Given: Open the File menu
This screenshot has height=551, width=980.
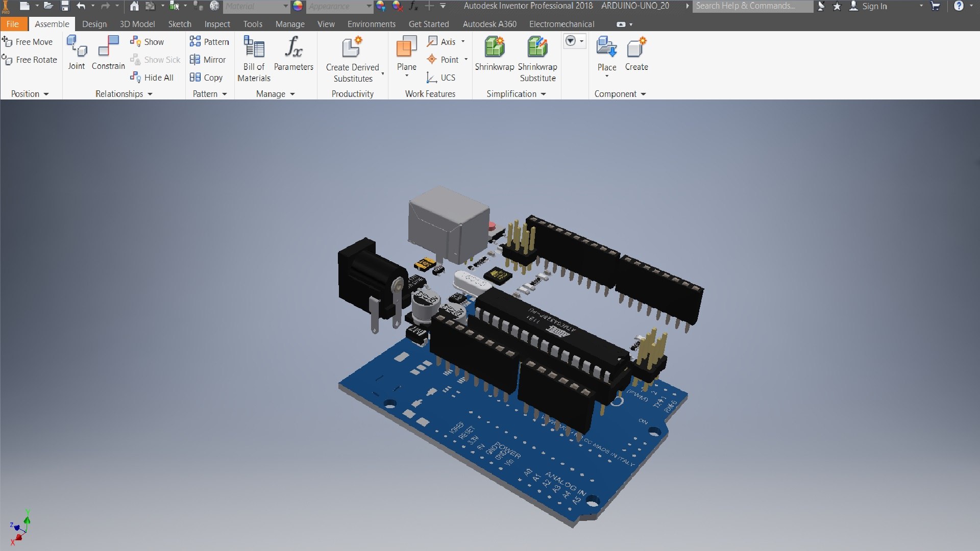Looking at the screenshot, I should (13, 24).
